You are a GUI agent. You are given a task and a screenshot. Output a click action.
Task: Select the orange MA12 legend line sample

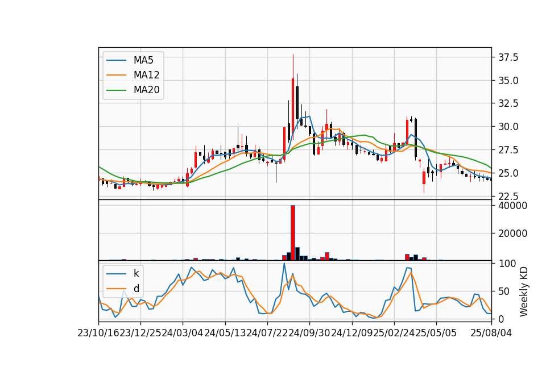click(116, 75)
